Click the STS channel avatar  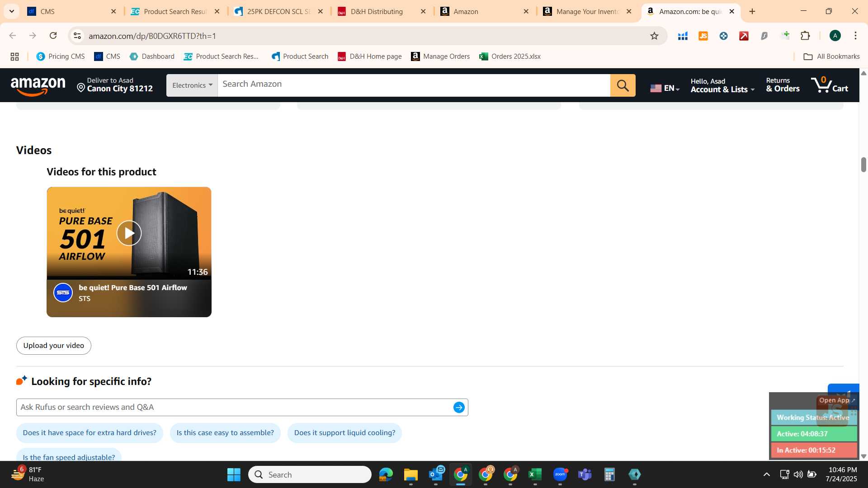point(63,293)
